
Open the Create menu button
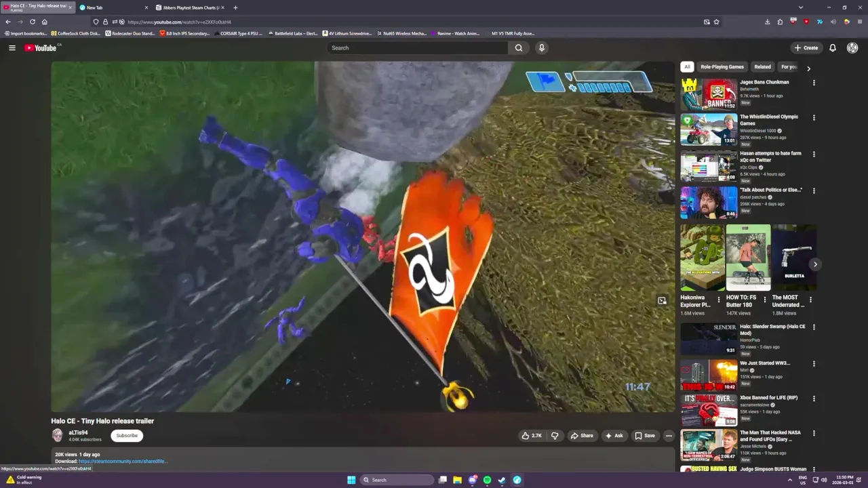807,47
